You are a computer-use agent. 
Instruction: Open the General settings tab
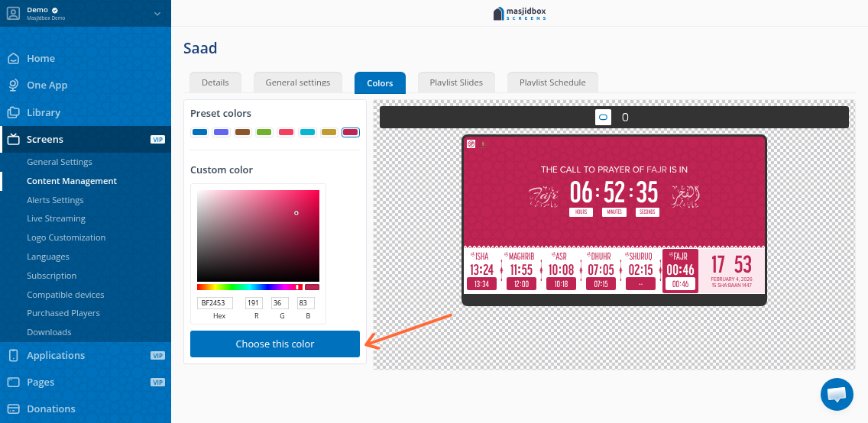[x=298, y=82]
